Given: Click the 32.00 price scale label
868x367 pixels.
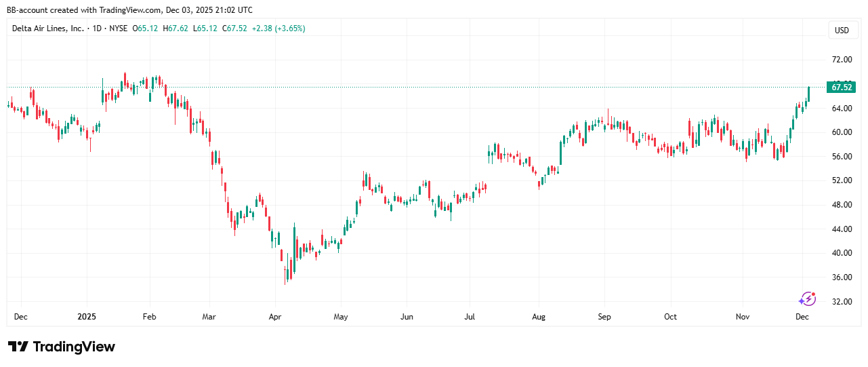Looking at the screenshot, I should pos(842,302).
